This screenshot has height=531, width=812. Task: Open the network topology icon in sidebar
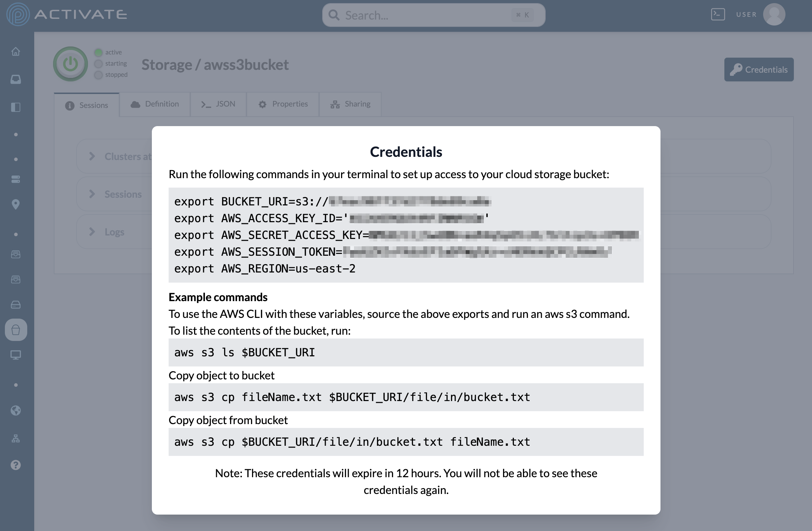(x=16, y=438)
